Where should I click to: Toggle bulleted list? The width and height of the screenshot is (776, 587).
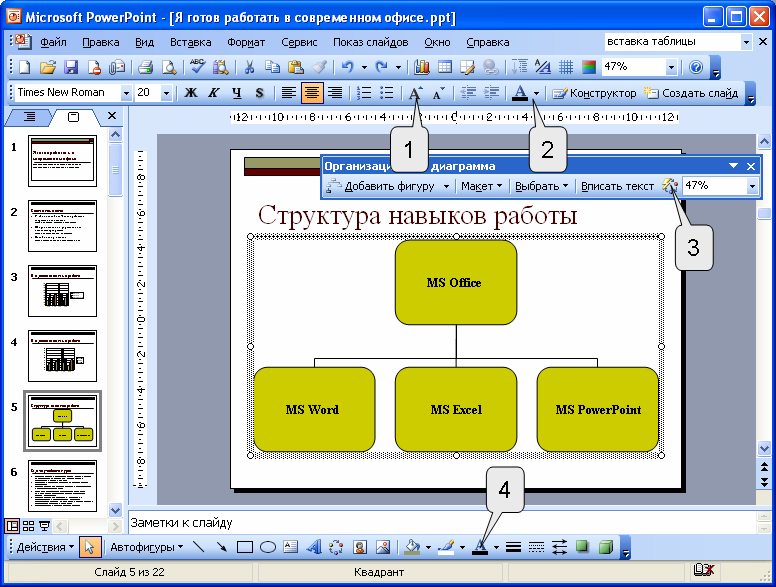(387, 93)
